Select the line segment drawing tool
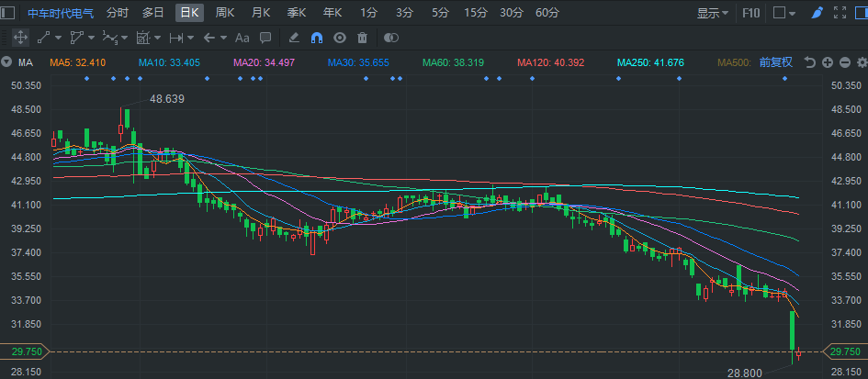 coord(43,38)
